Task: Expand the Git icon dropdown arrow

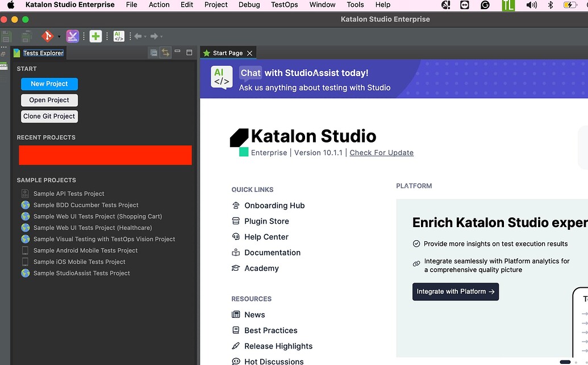Action: pyautogui.click(x=59, y=36)
